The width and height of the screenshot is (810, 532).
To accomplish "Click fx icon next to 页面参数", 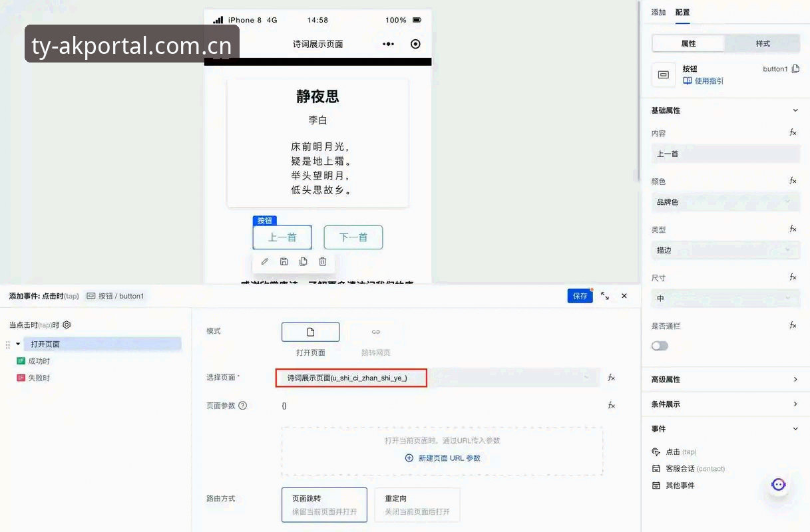I will point(611,405).
